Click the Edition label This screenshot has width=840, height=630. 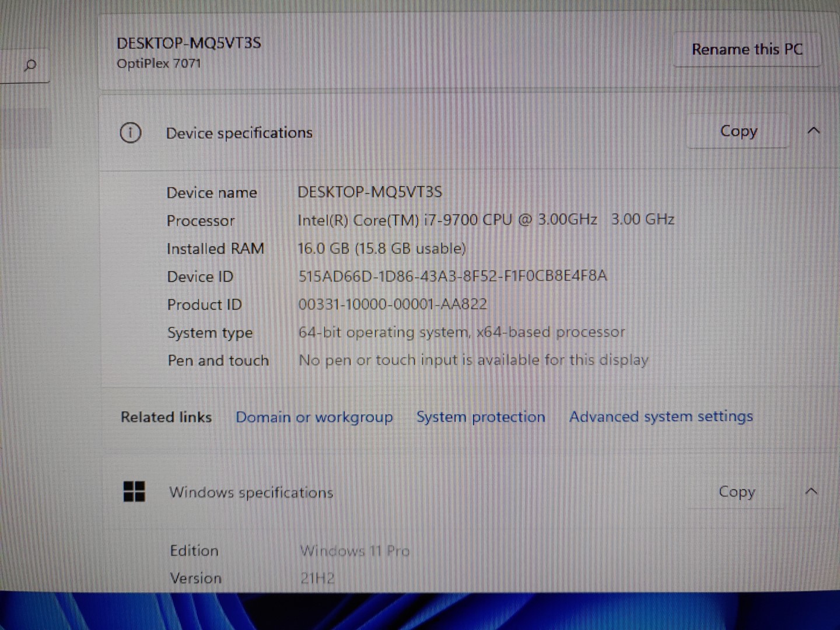click(x=194, y=551)
